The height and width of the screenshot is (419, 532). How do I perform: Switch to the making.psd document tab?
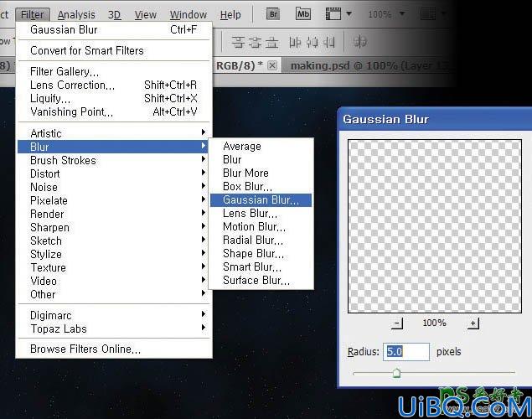pos(369,66)
